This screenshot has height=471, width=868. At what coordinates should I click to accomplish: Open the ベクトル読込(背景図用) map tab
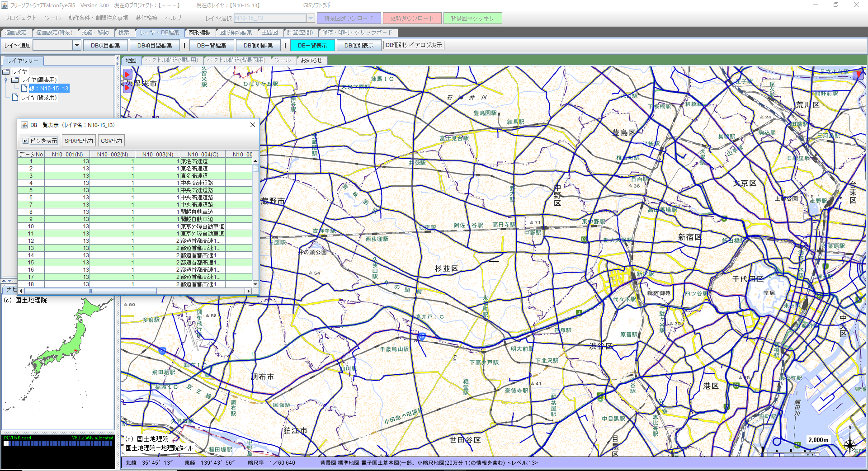coord(236,60)
